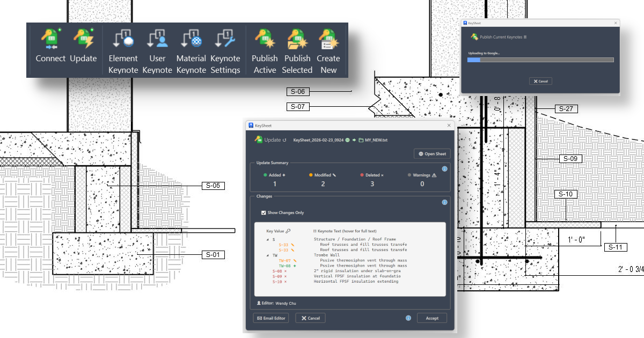Click the refresh arrow next to Update
The width and height of the screenshot is (644, 338).
pos(284,139)
